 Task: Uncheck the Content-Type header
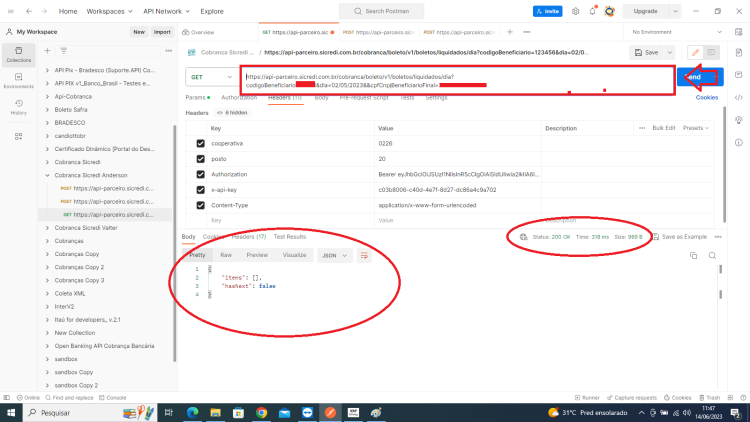coord(200,205)
